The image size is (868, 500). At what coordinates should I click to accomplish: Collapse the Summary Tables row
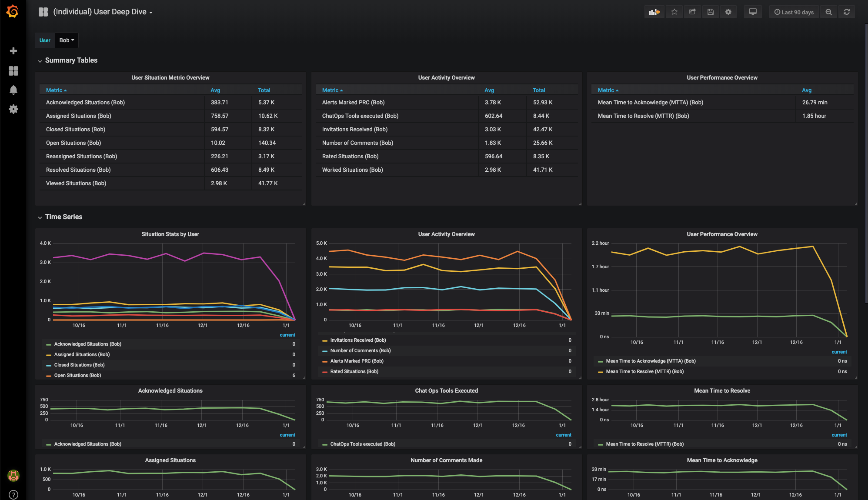pos(67,60)
